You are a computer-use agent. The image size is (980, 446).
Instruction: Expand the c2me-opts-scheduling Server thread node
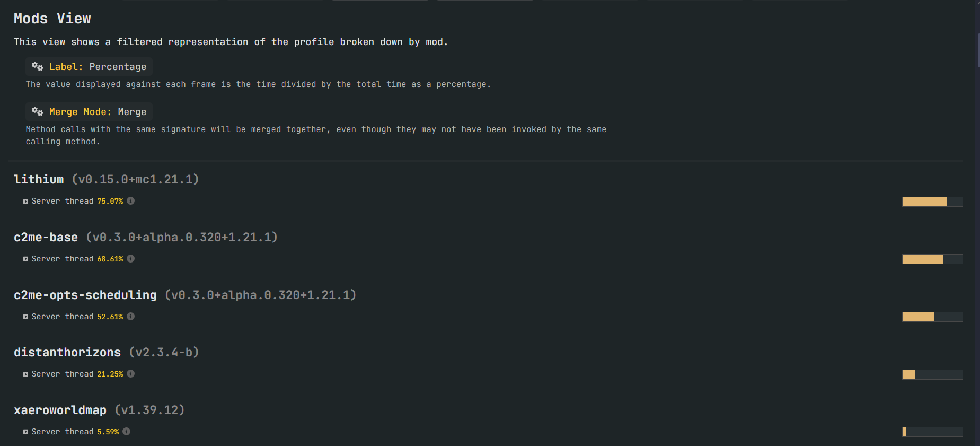pyautogui.click(x=25, y=317)
